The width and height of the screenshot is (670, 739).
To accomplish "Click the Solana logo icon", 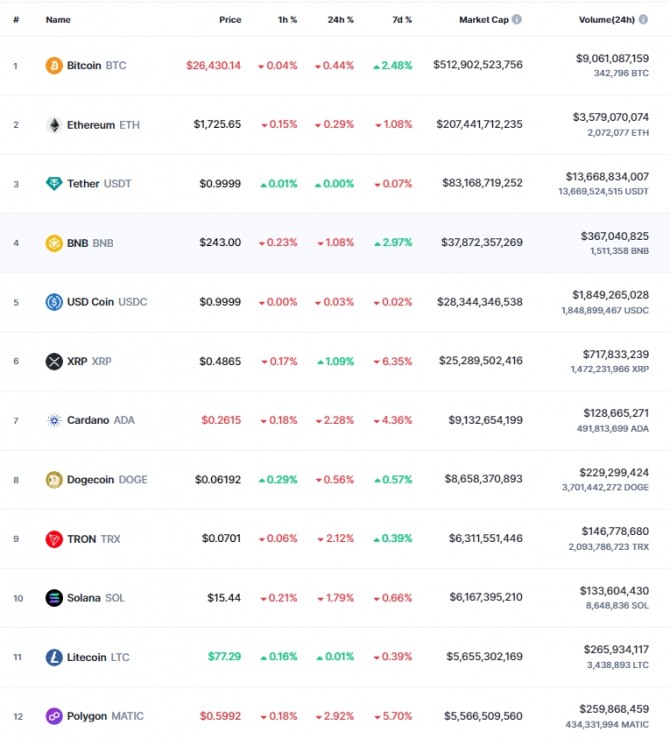I will pyautogui.click(x=54, y=598).
